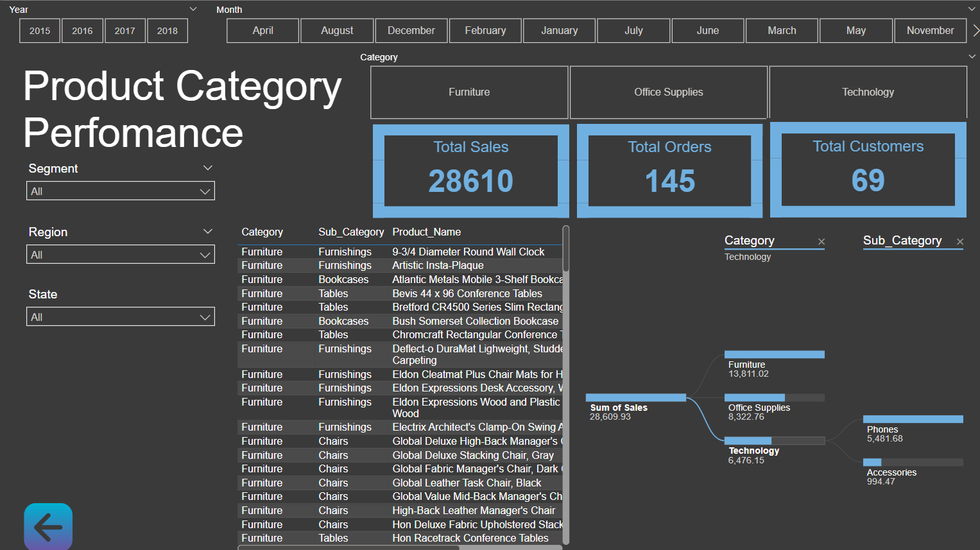Screen dimensions: 980x550
Task: Filter by year 2016
Action: (x=82, y=31)
